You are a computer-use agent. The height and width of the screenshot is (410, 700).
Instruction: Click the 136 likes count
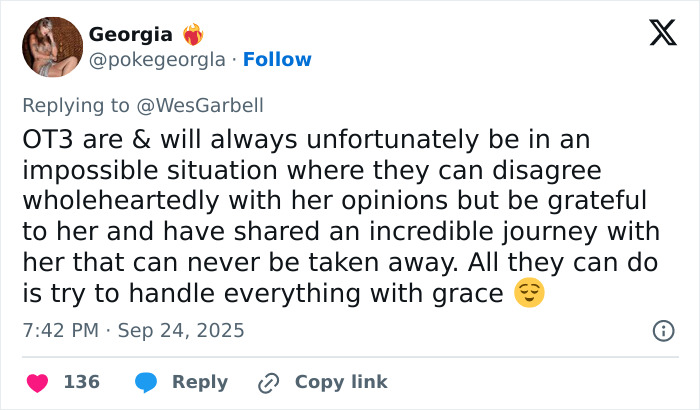coord(81,382)
